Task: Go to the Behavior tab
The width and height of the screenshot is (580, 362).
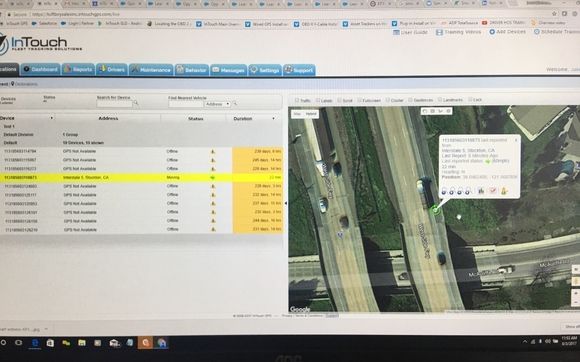Action: point(192,70)
